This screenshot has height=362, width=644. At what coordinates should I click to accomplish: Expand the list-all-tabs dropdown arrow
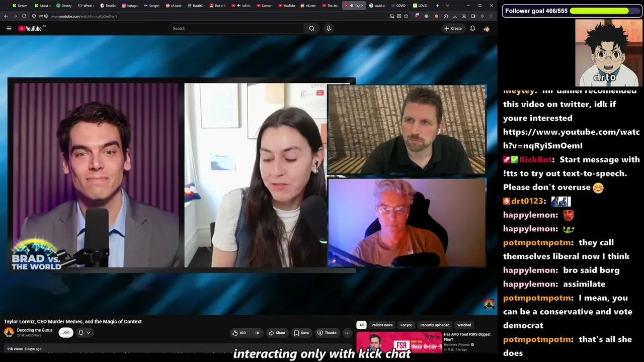click(x=447, y=6)
